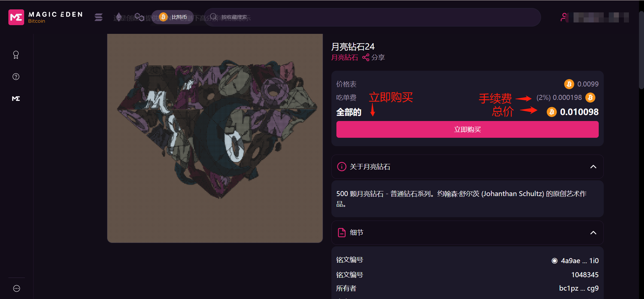Click the 月亮钻石24 NFT artwork image

coord(215,138)
